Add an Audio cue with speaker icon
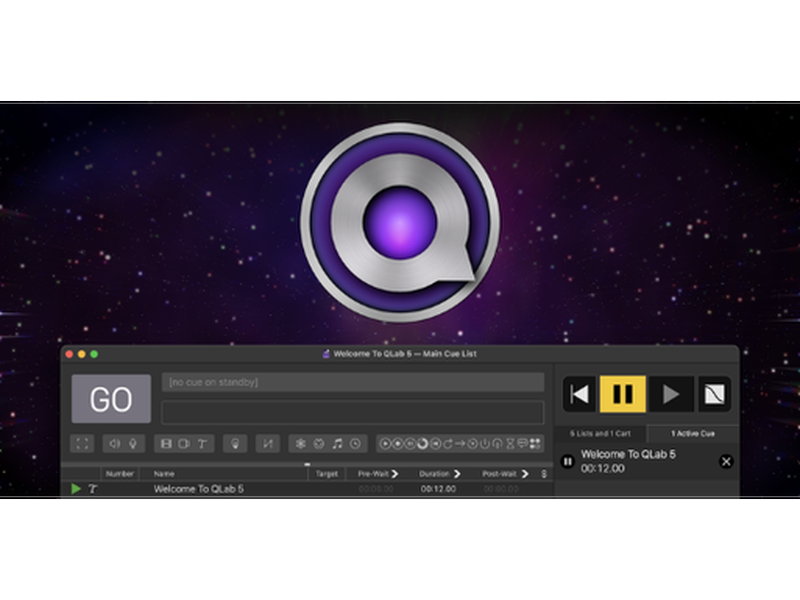 [115, 444]
